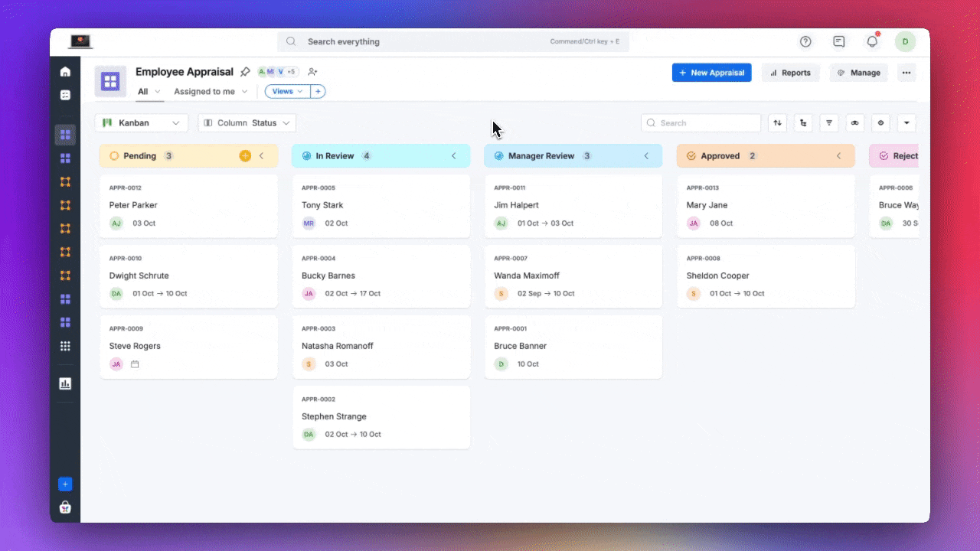Open the Home icon in sidebar
Screen dimensions: 980x551
[65, 72]
